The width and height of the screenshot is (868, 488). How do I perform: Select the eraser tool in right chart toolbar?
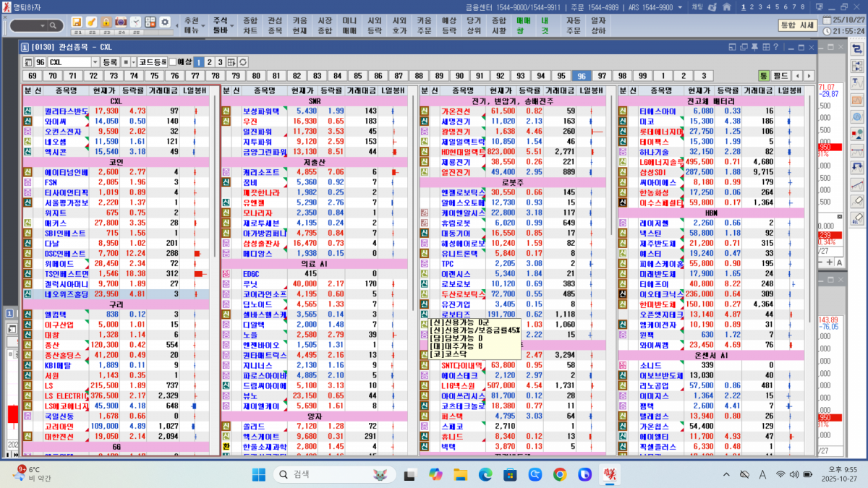[858, 200]
